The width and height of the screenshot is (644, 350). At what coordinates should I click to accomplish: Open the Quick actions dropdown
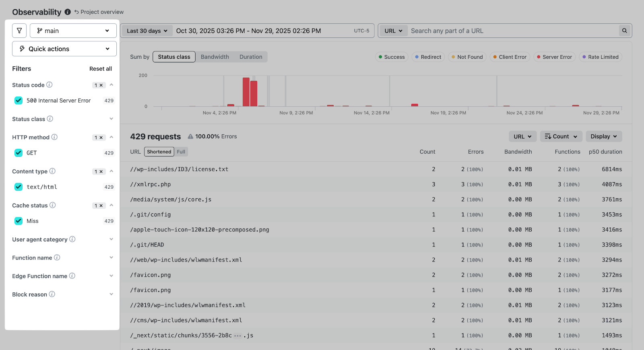(x=64, y=49)
